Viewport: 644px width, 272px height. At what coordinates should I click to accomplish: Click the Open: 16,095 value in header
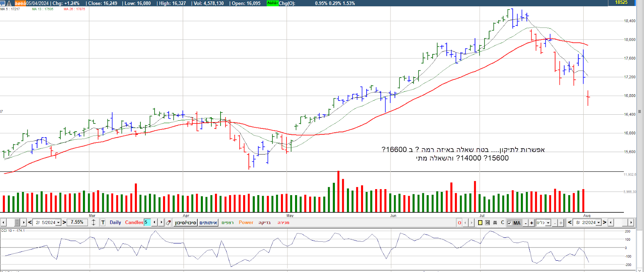246,3
